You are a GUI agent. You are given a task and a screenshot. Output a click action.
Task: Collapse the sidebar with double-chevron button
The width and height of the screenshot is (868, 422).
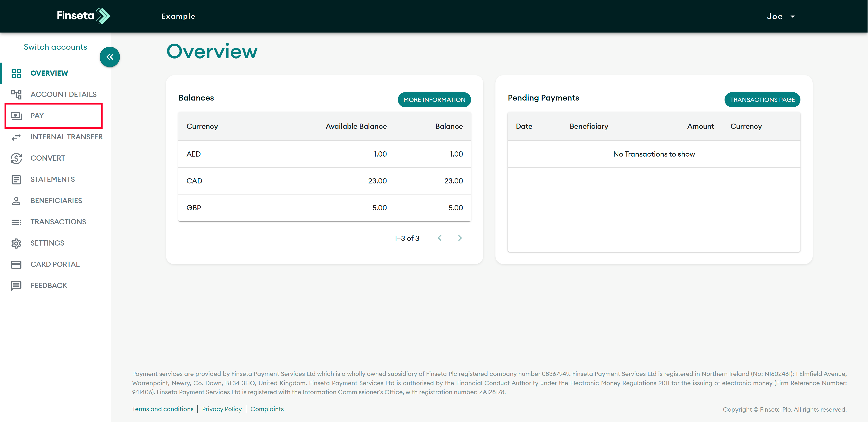(110, 57)
